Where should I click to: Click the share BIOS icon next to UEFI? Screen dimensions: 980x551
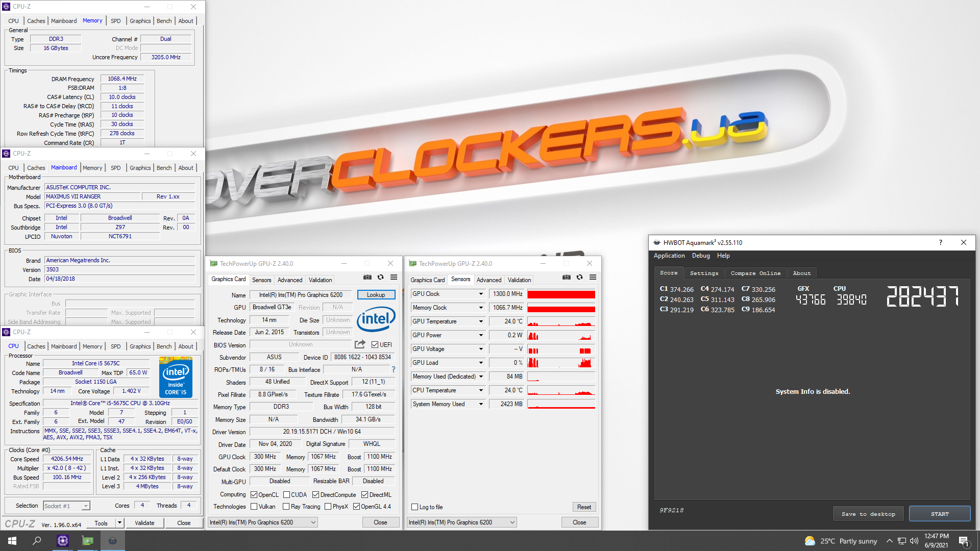pos(360,344)
